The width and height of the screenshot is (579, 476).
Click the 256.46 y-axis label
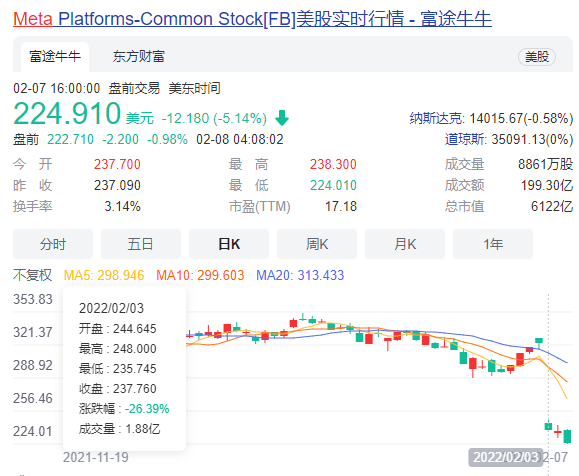click(x=33, y=398)
